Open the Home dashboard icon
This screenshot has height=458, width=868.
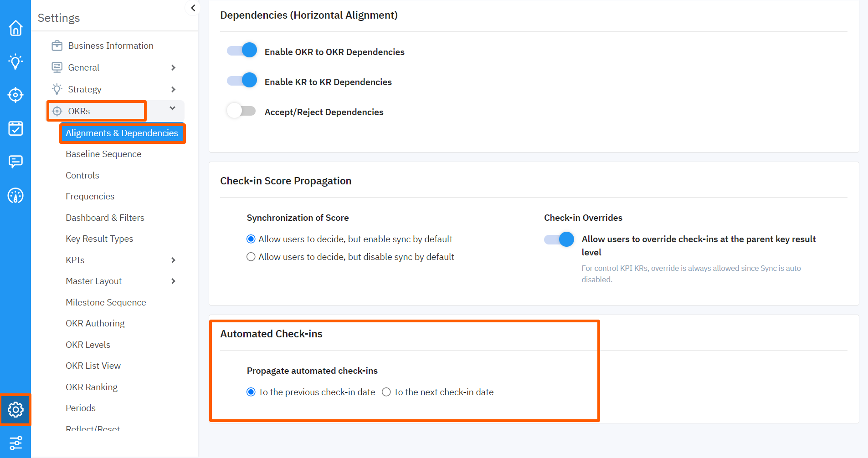15,28
